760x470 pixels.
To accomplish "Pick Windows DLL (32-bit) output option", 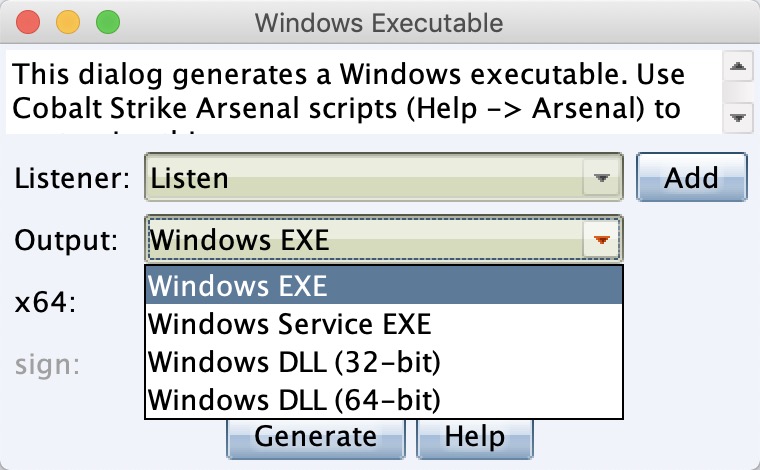I will click(x=384, y=361).
